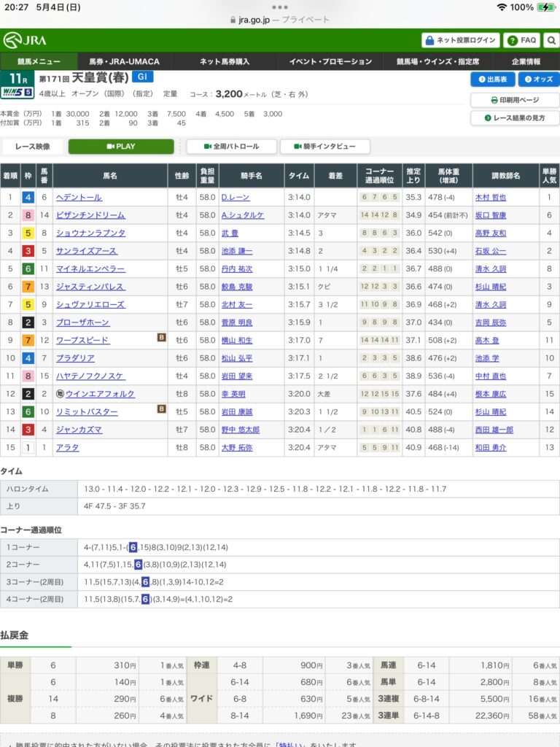Open jockey 池添 謙一 profile
Screen dimensions: 560x747
(237, 251)
